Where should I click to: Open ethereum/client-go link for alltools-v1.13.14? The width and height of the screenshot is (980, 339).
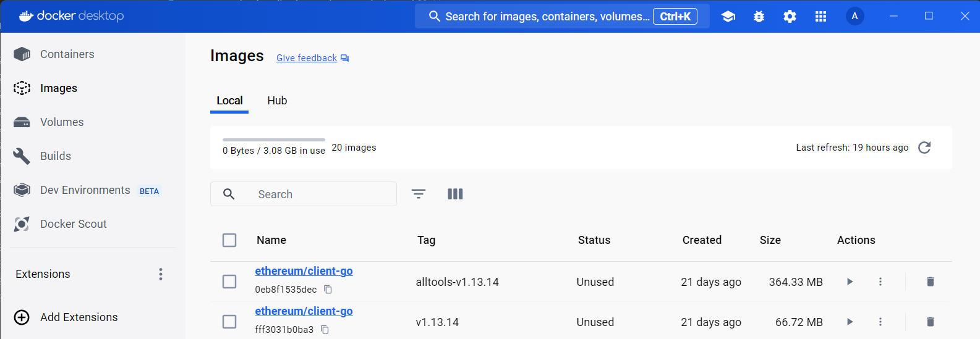click(x=304, y=271)
